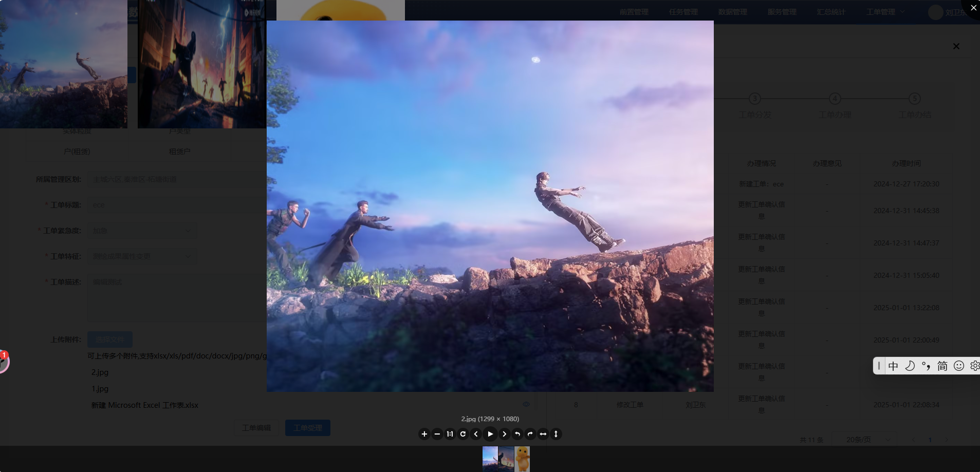This screenshot has width=980, height=472.
Task: Click the 租赁户 table cell
Action: pyautogui.click(x=179, y=152)
